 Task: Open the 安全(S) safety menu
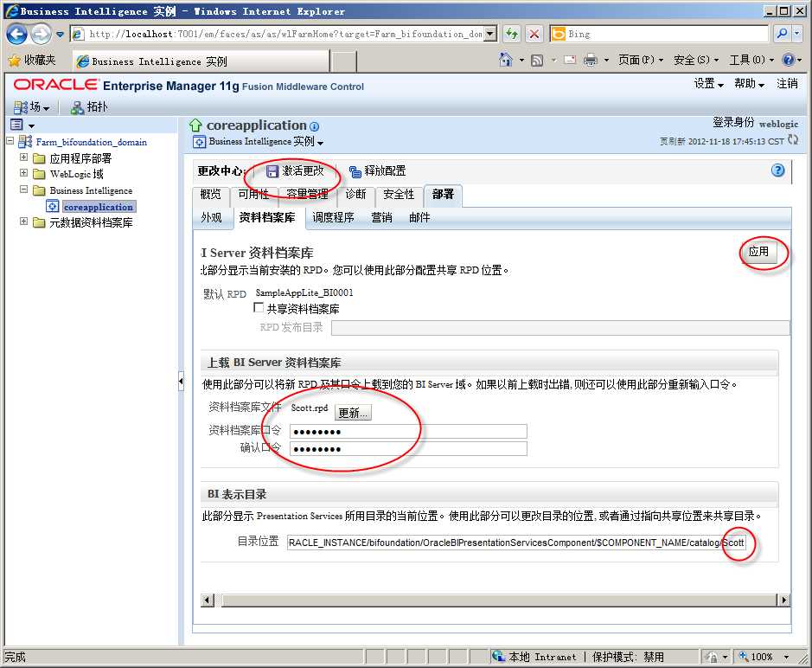pyautogui.click(x=696, y=60)
